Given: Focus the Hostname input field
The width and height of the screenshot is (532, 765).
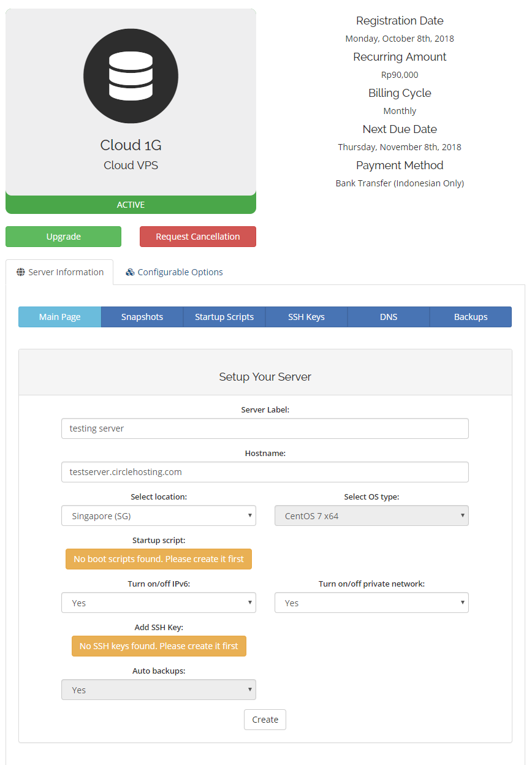Looking at the screenshot, I should tap(265, 472).
